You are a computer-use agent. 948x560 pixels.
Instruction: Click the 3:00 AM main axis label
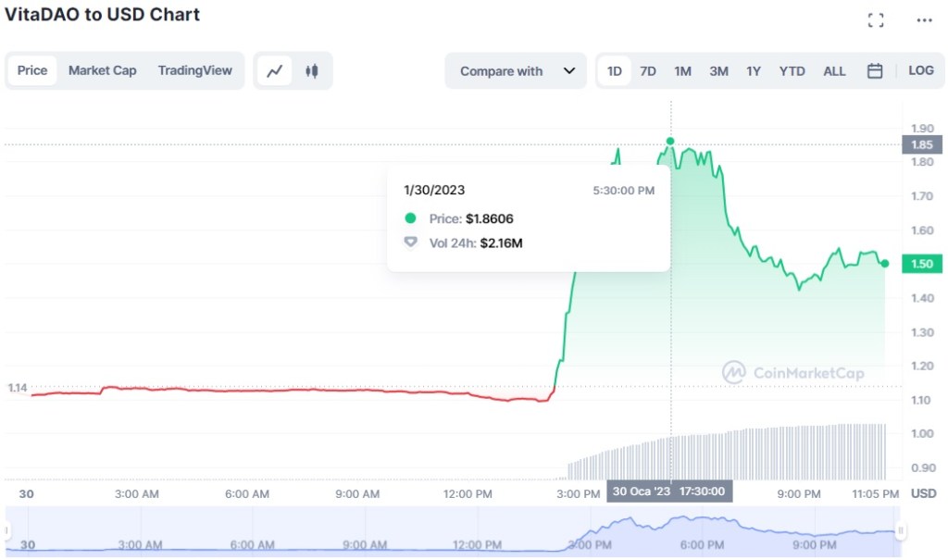tap(137, 494)
